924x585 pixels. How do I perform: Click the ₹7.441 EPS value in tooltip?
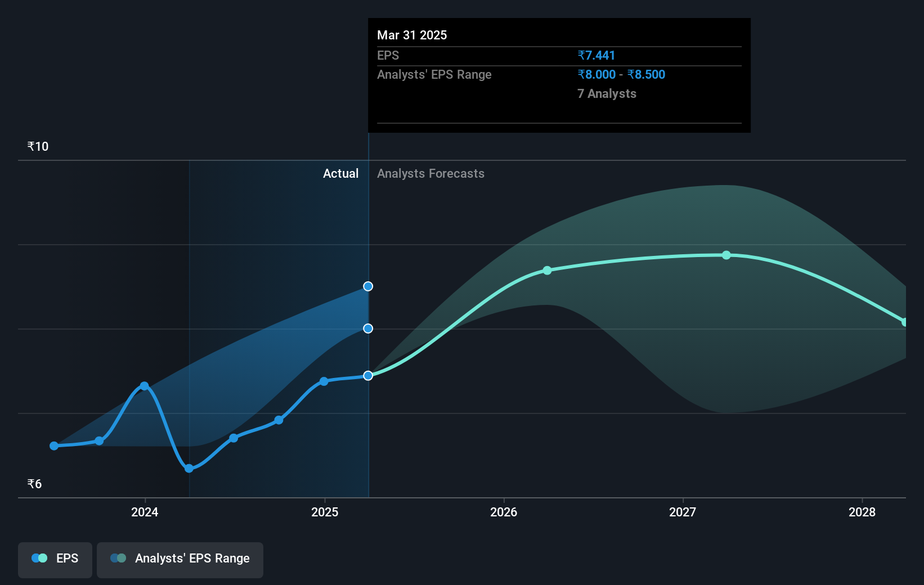click(x=596, y=56)
